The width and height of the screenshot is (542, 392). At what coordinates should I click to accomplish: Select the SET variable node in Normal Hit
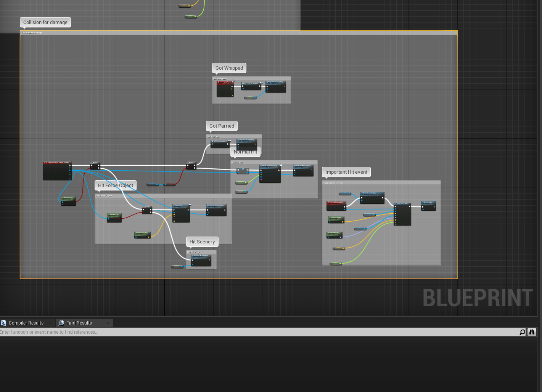pyautogui.click(x=243, y=171)
